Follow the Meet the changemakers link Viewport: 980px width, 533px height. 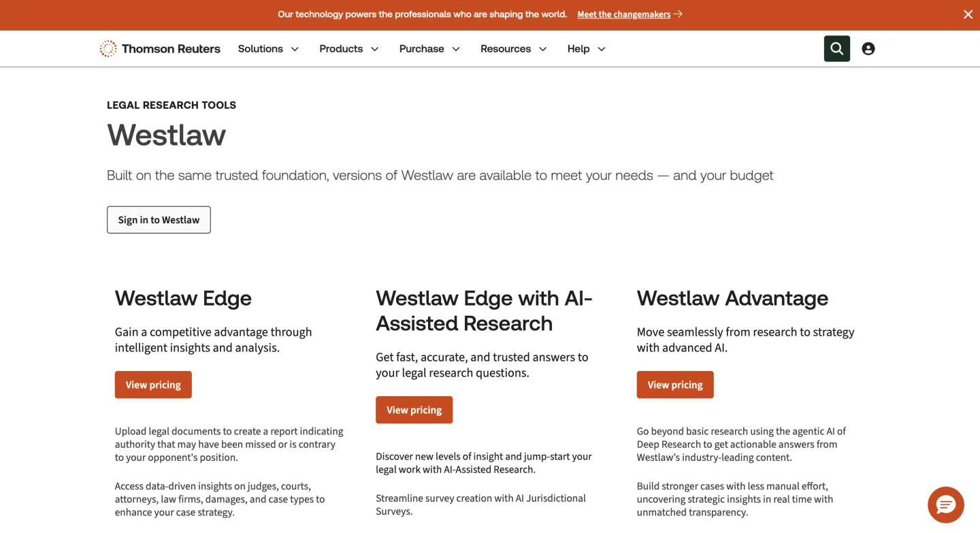tap(624, 14)
